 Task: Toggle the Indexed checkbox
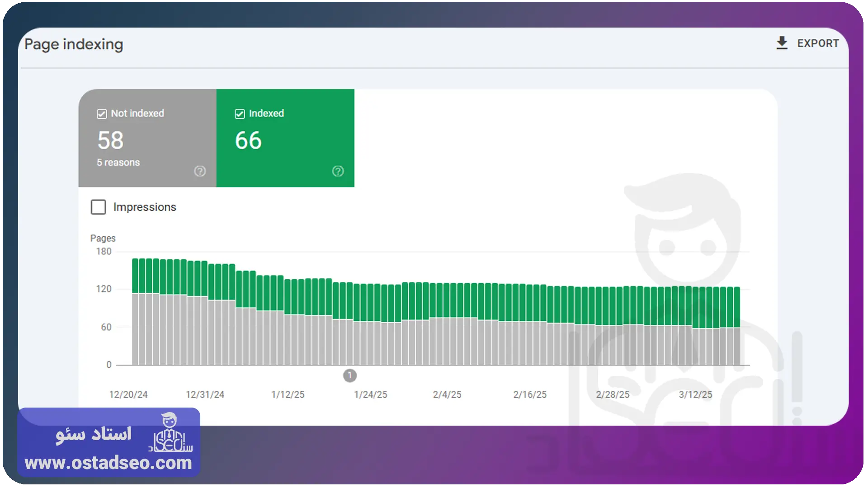[x=240, y=114]
